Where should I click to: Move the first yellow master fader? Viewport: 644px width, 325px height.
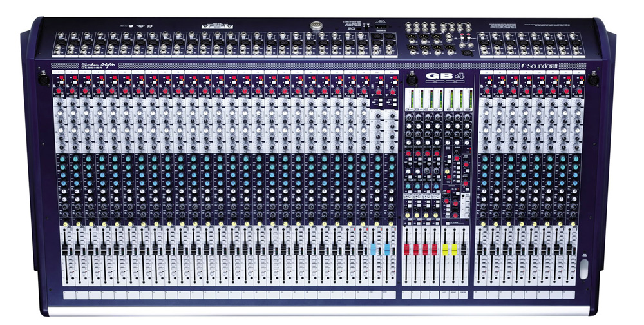tap(445, 250)
